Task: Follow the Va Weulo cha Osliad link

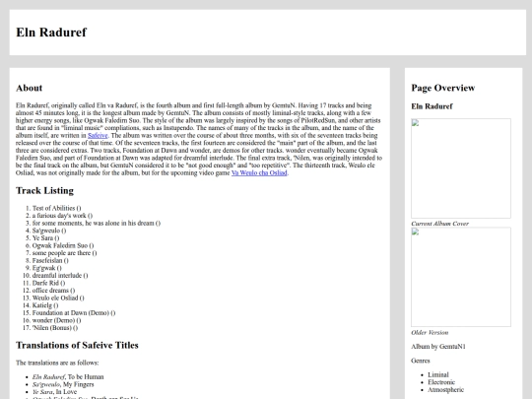Action: (x=259, y=172)
